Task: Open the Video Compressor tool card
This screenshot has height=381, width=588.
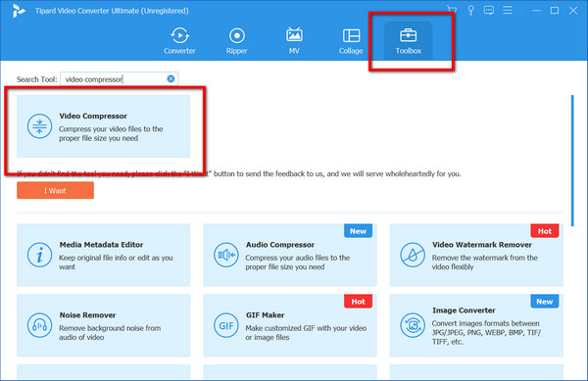Action: tap(104, 126)
